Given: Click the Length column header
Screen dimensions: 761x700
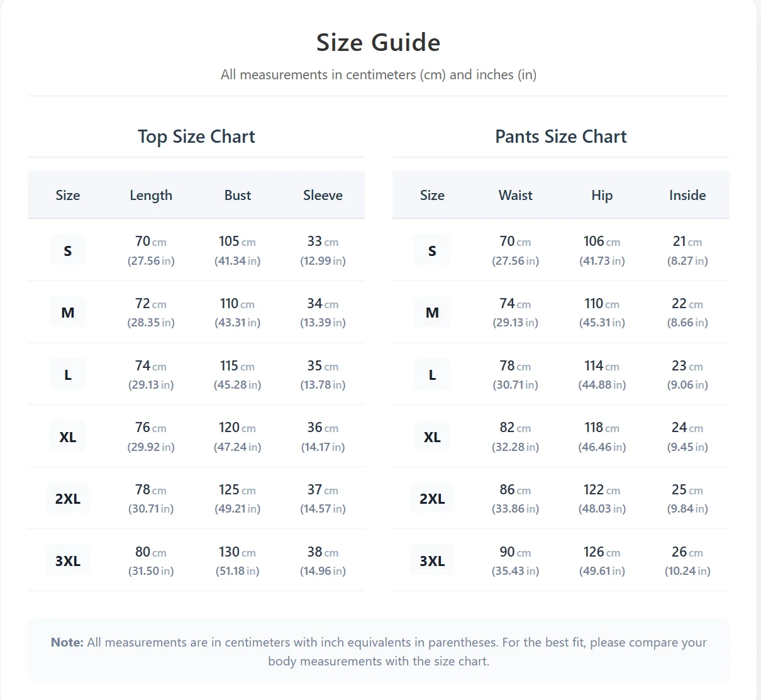Looking at the screenshot, I should [x=151, y=196].
